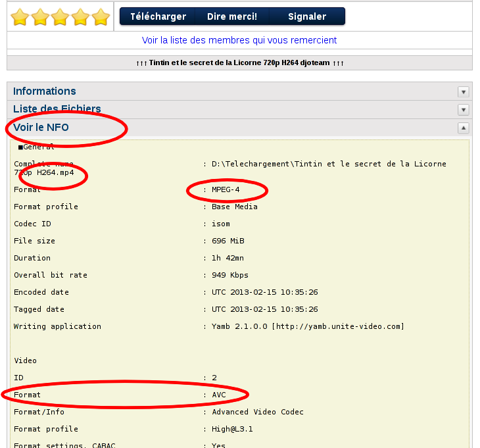Expand the Informations section arrow
Screen dimensions: 480x448
464,91
